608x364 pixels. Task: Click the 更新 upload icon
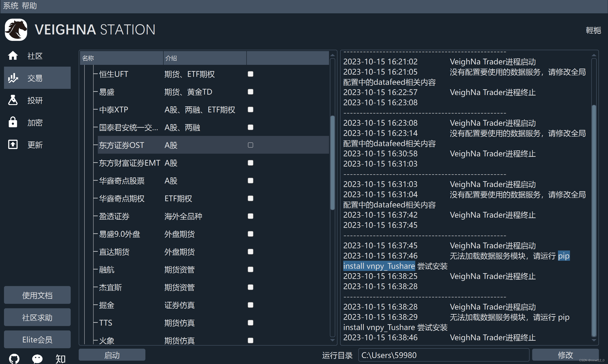13,145
